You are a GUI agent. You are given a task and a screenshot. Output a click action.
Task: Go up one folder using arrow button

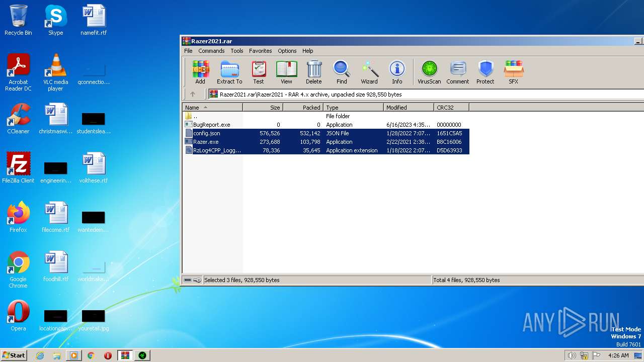pos(193,94)
